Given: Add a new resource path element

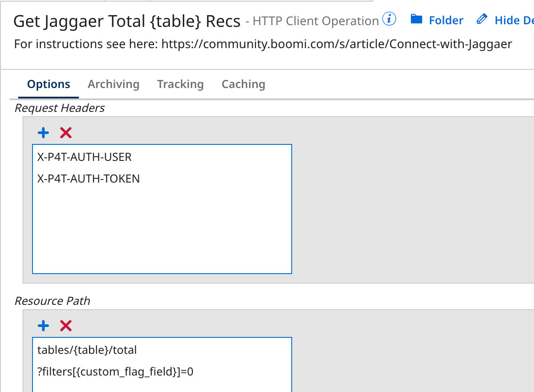Looking at the screenshot, I should tap(43, 325).
